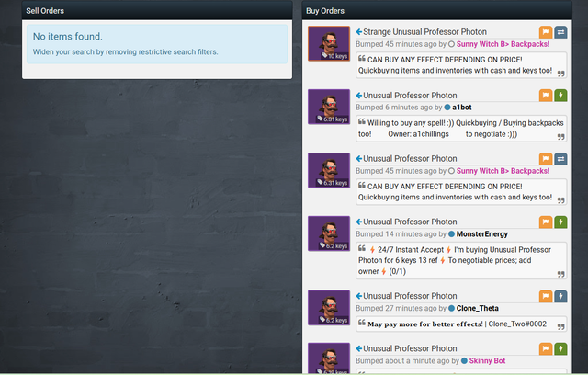Open Clone_Theta's 6.2 keys item thumbnail
The width and height of the screenshot is (588, 375).
click(329, 308)
